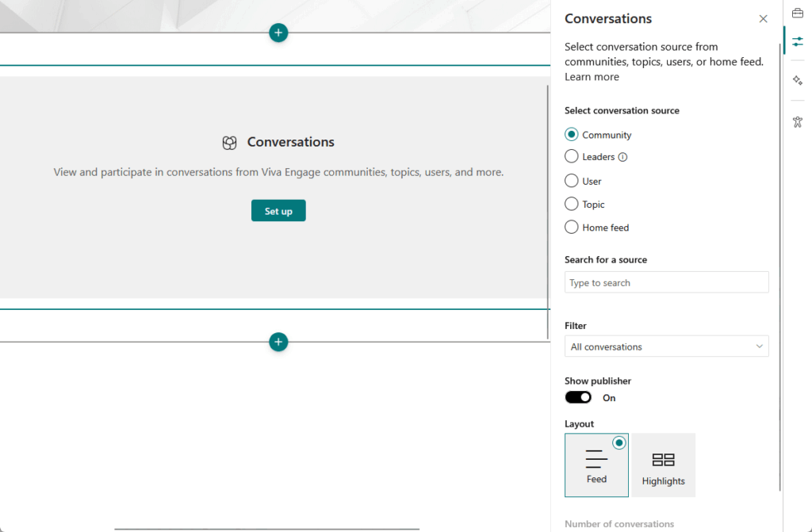The width and height of the screenshot is (812, 532).
Task: Click the Conversations heading in properties pane
Action: click(x=608, y=19)
